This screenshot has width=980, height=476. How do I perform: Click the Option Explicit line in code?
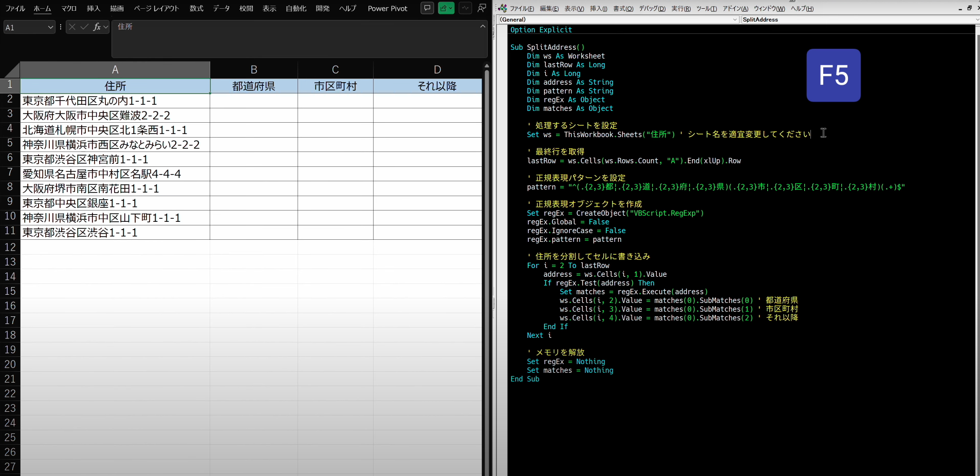click(x=541, y=30)
